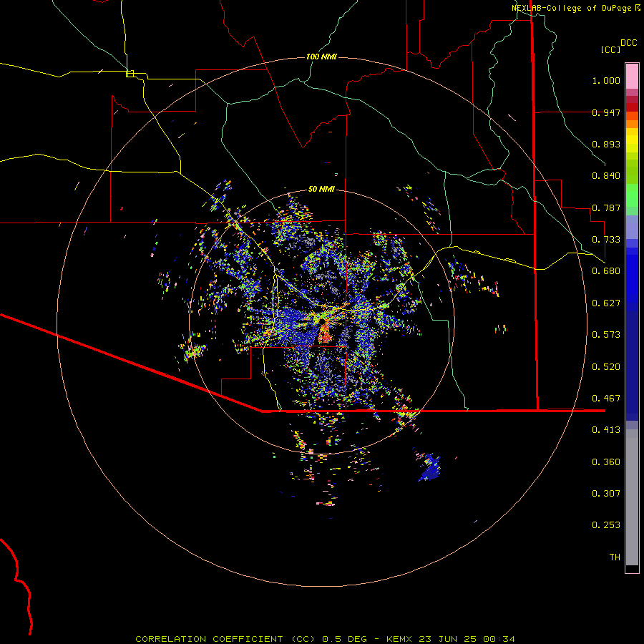Image resolution: width=644 pixels, height=644 pixels.
Task: Click the 0.947 scale value
Action: tap(606, 112)
